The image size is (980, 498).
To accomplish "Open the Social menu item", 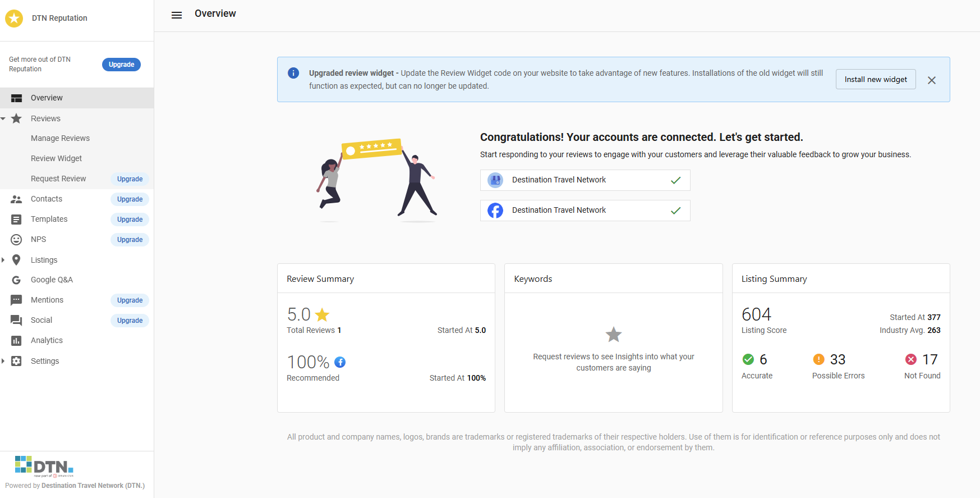I will coord(42,321).
